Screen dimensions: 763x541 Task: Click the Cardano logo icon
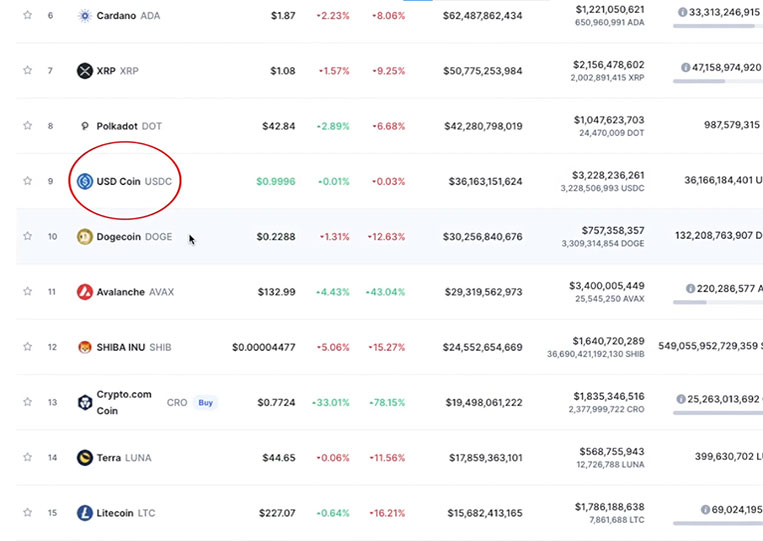click(85, 16)
